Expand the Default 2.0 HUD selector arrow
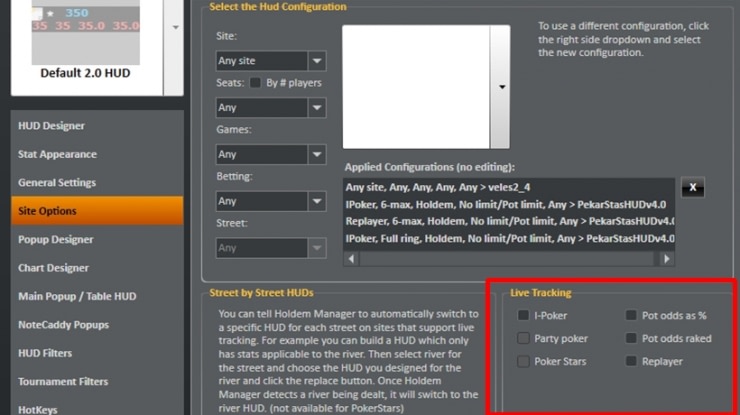740x415 pixels. click(x=175, y=27)
